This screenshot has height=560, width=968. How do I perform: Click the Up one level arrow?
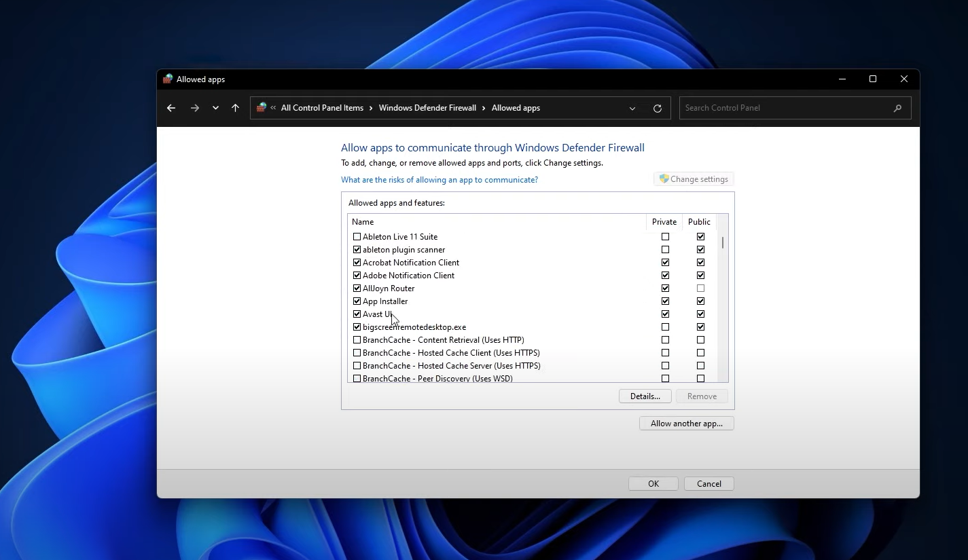click(235, 108)
